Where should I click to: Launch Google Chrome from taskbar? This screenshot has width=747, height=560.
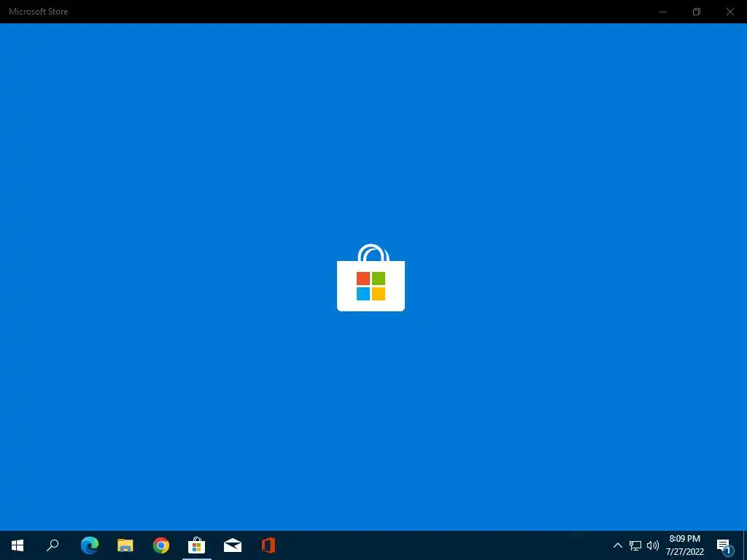click(x=161, y=545)
